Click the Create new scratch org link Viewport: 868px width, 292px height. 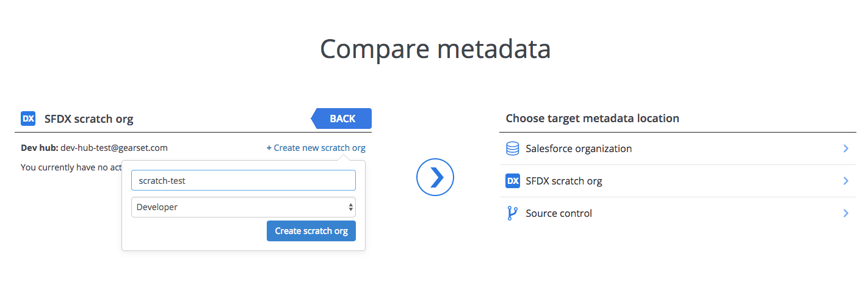click(316, 148)
